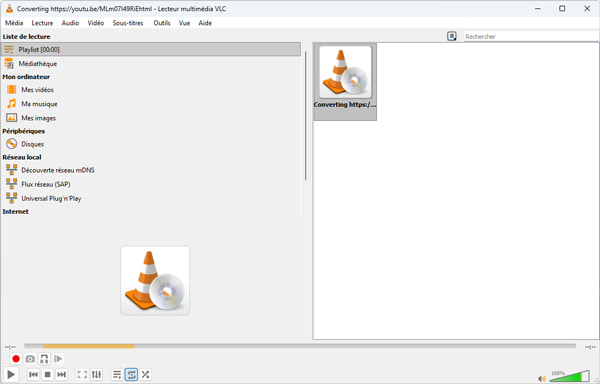This screenshot has height=384, width=600.
Task: Take a snapshot with the camera icon
Action: 30,359
